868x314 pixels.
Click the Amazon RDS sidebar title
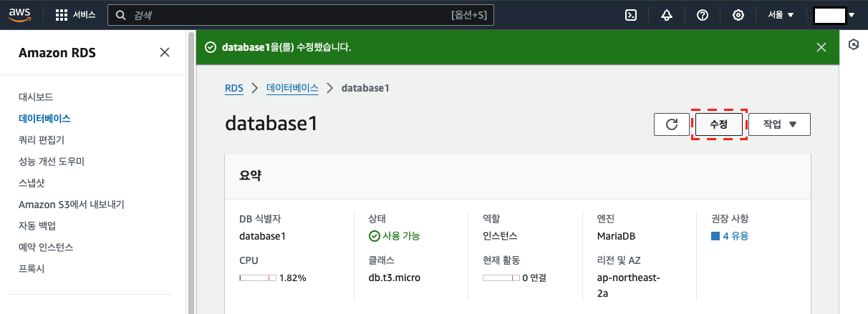pyautogui.click(x=57, y=52)
